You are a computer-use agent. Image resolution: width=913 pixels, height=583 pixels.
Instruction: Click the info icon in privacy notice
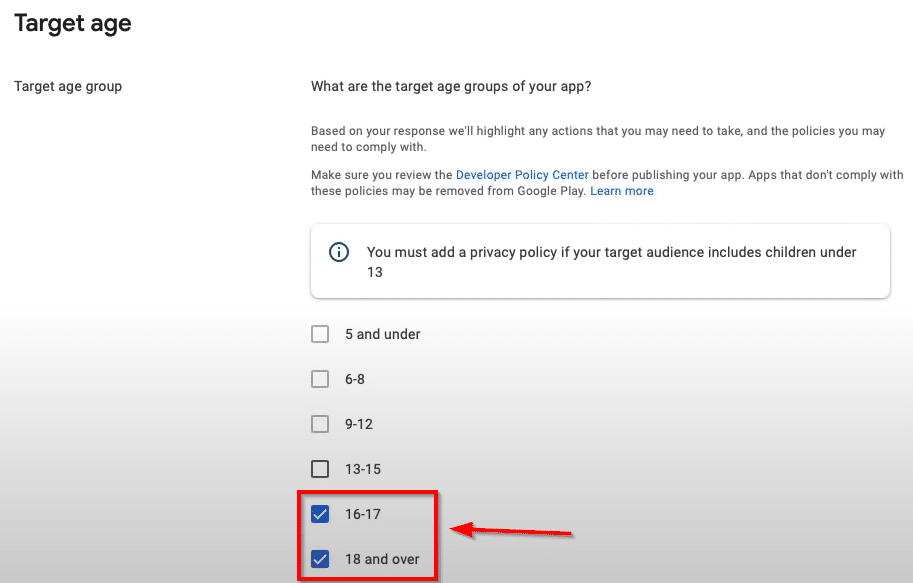[x=339, y=252]
